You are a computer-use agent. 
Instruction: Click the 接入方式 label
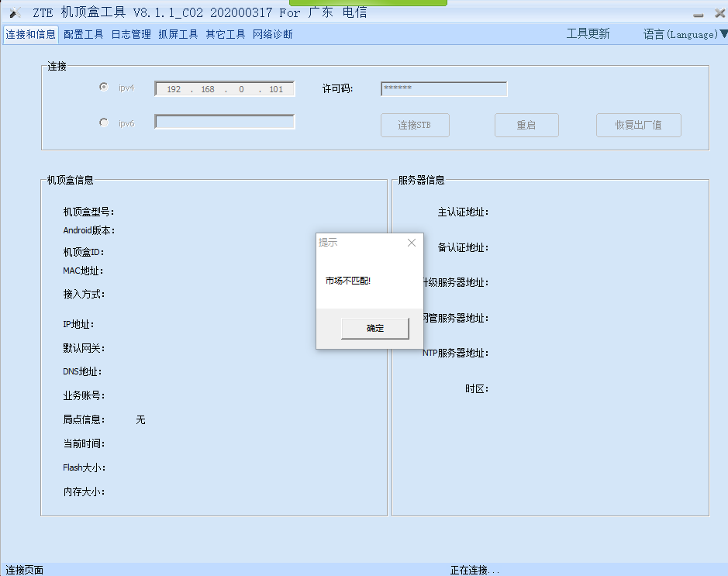[84, 295]
